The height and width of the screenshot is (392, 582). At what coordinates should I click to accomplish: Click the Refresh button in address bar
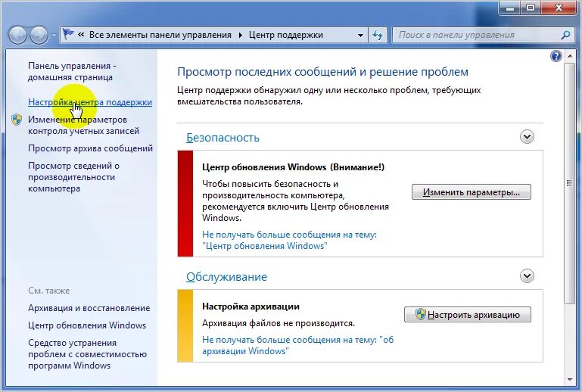[x=378, y=36]
